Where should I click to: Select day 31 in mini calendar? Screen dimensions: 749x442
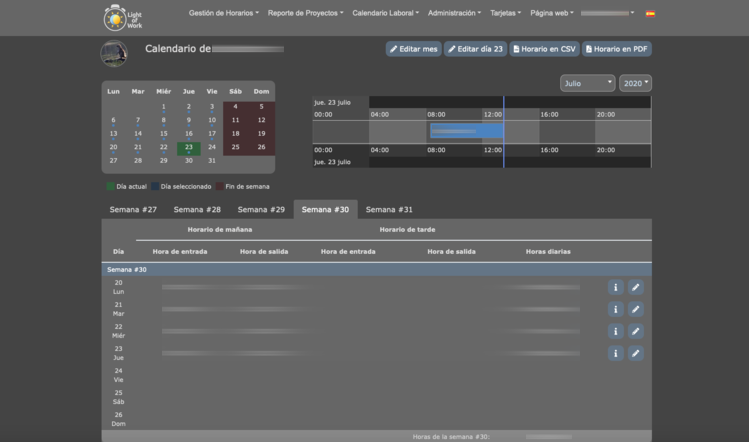(x=212, y=161)
